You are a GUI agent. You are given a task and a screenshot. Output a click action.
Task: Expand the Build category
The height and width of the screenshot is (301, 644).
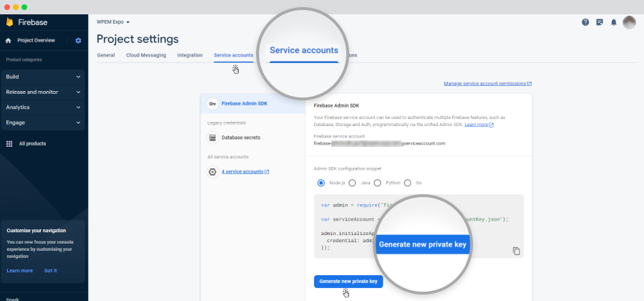coord(43,77)
